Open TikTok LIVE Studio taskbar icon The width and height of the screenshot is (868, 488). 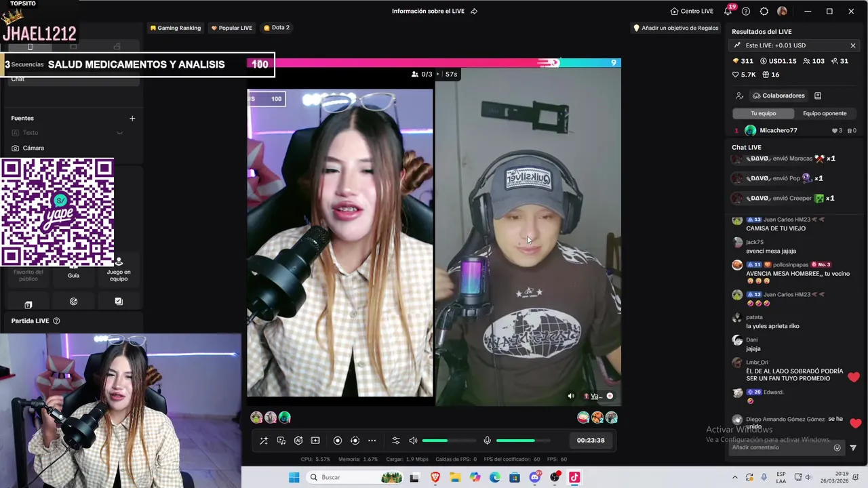[x=574, y=477]
